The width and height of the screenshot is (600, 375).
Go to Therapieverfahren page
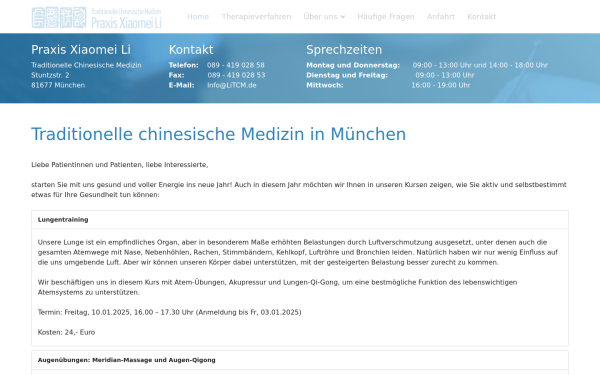click(x=256, y=16)
